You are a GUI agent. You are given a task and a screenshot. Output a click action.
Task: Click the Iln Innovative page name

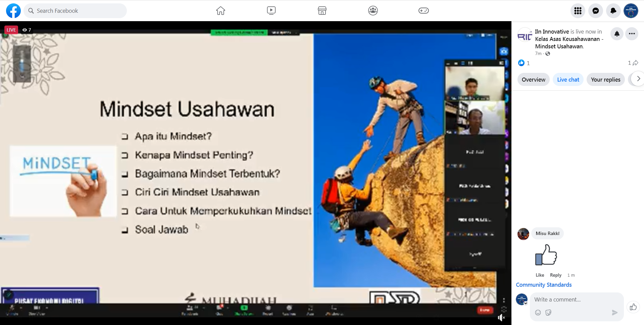(552, 32)
